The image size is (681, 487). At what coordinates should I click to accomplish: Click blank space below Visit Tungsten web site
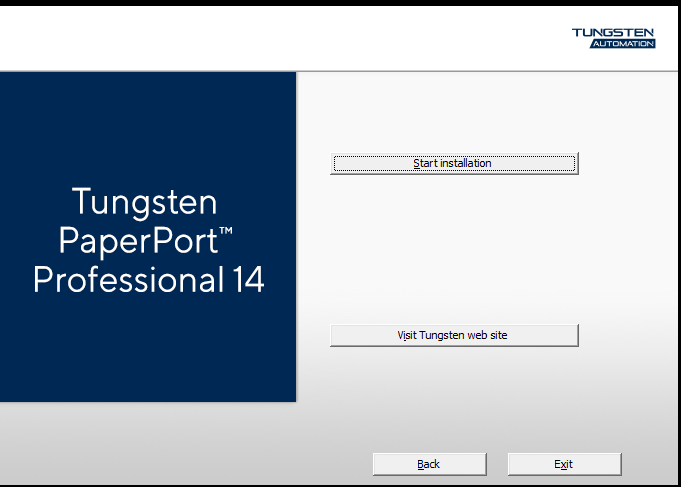tap(453, 390)
